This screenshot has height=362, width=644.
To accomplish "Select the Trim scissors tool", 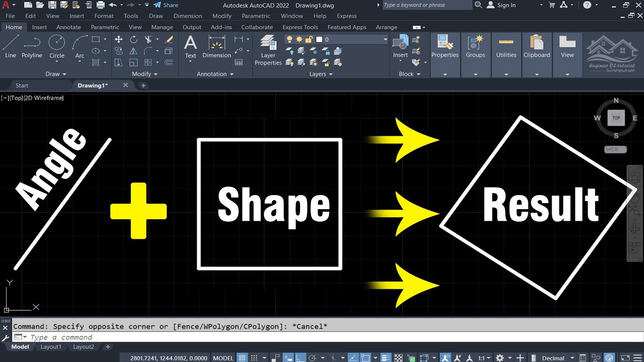I will [x=148, y=39].
